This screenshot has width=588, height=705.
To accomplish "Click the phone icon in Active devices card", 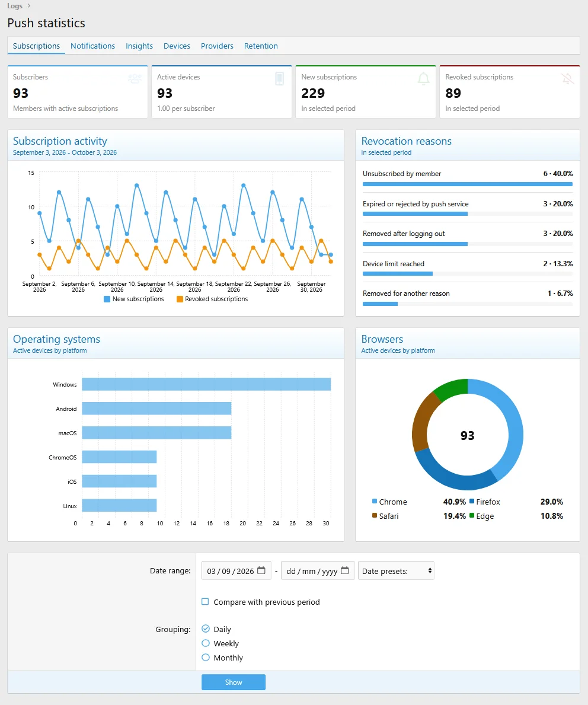I will [x=279, y=79].
